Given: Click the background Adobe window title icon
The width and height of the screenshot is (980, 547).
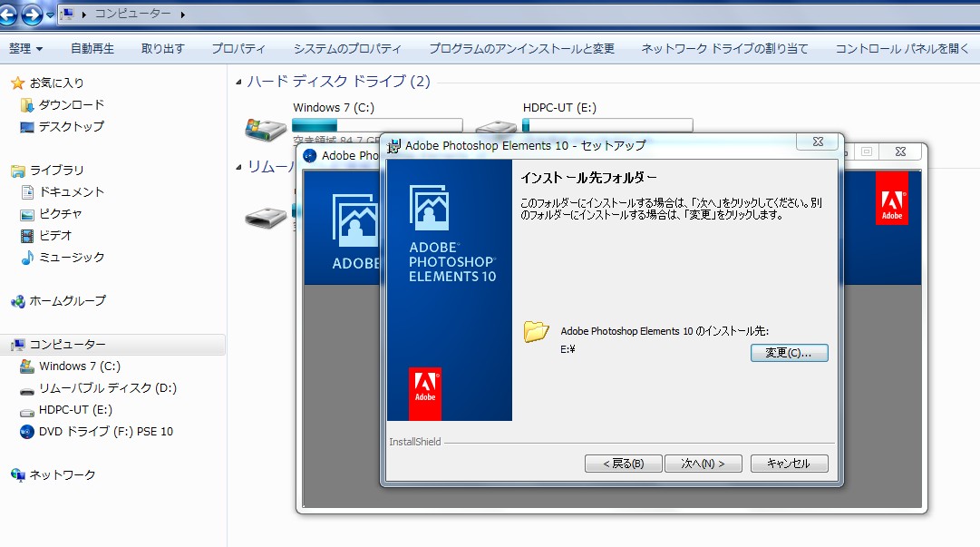Looking at the screenshot, I should pyautogui.click(x=309, y=156).
